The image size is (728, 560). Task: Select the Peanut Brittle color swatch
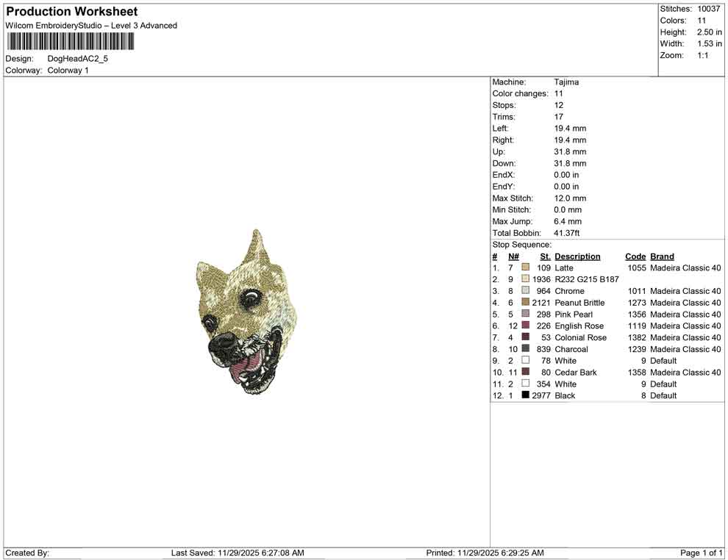point(525,302)
